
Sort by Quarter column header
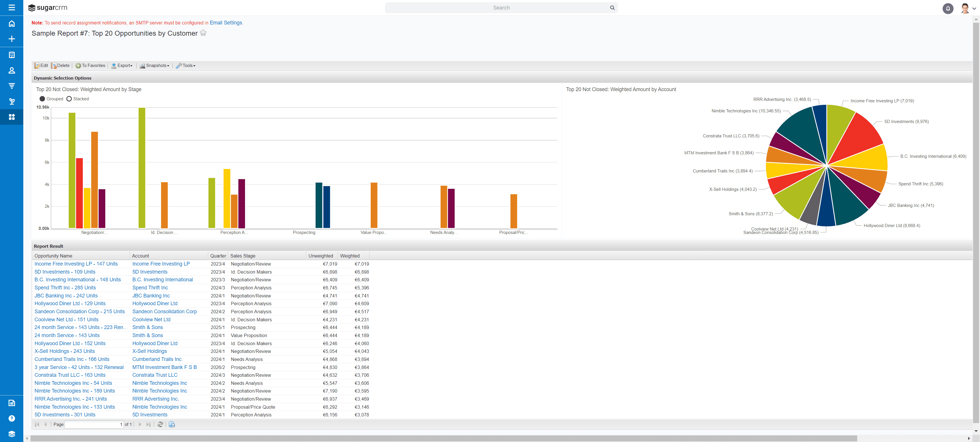pos(218,256)
